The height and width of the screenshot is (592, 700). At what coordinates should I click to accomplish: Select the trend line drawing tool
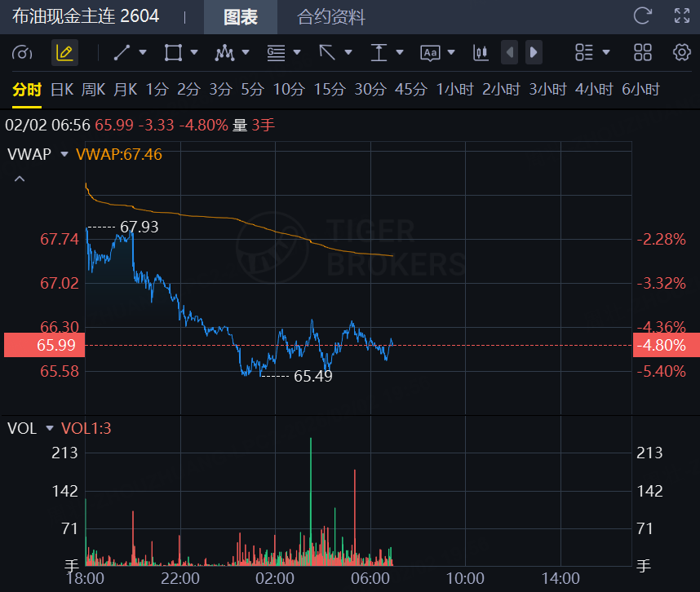click(x=122, y=53)
